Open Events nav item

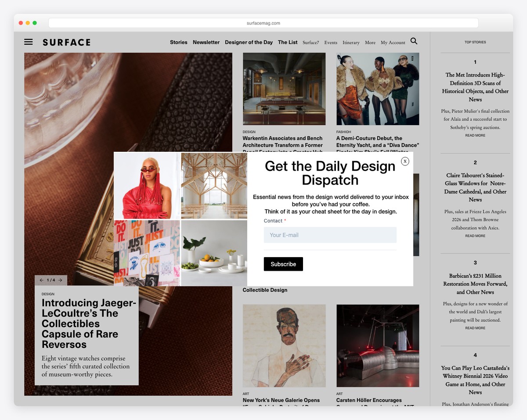331,43
